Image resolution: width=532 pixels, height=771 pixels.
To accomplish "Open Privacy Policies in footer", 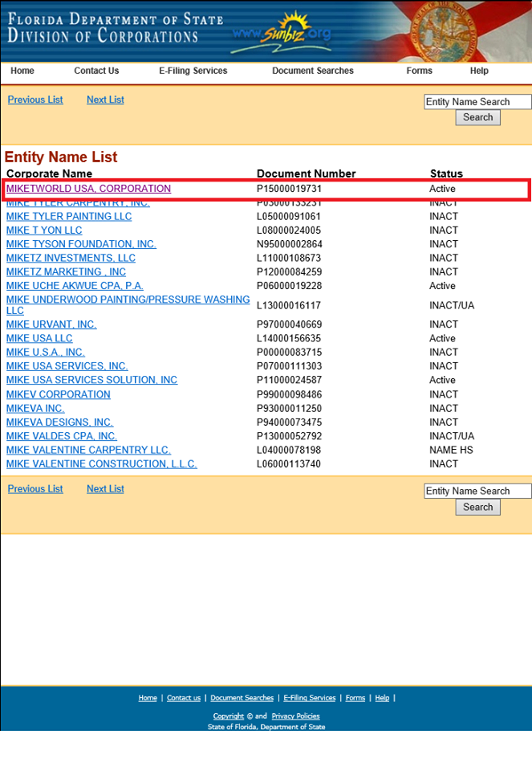I will (x=296, y=716).
